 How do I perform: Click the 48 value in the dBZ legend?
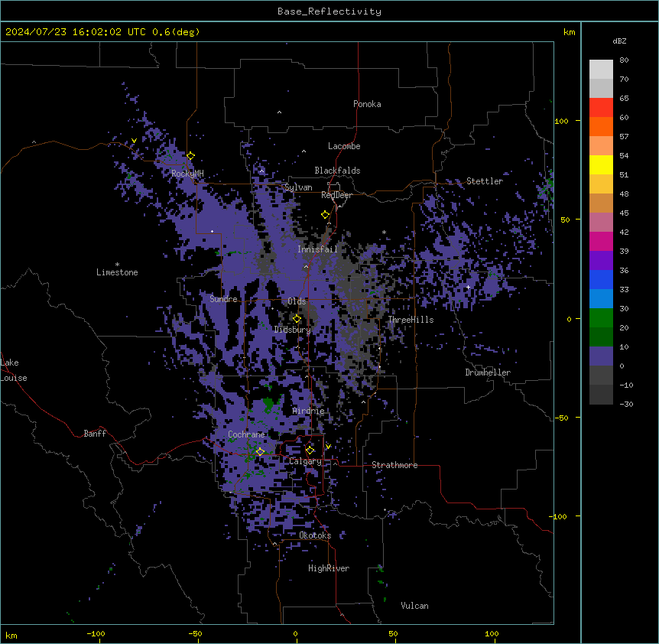[x=624, y=194]
